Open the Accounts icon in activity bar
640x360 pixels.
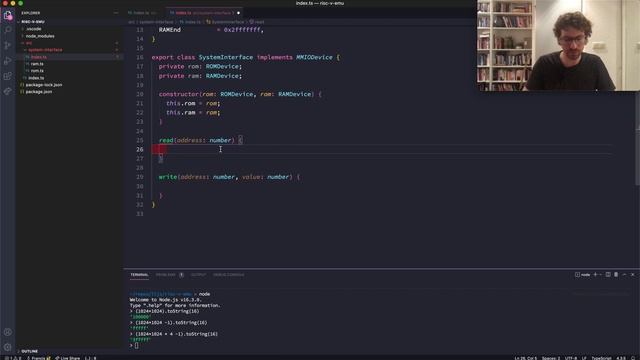pyautogui.click(x=8, y=332)
